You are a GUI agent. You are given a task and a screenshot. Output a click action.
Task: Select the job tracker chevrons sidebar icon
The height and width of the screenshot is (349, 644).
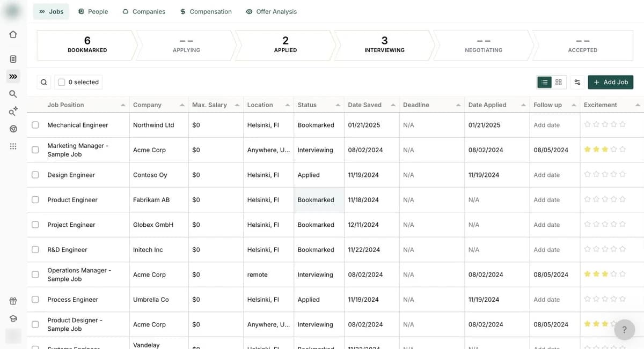coord(13,77)
